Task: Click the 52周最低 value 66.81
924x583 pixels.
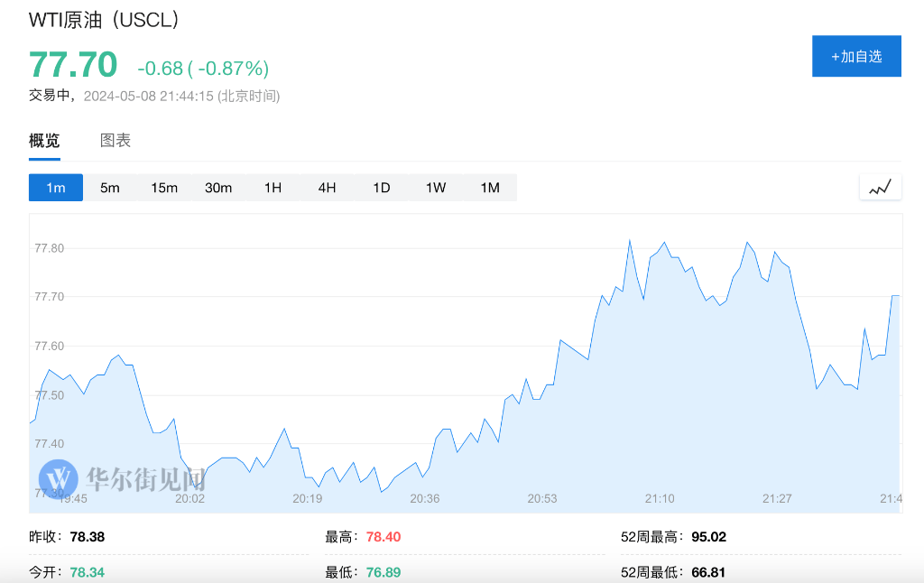Action: click(708, 572)
